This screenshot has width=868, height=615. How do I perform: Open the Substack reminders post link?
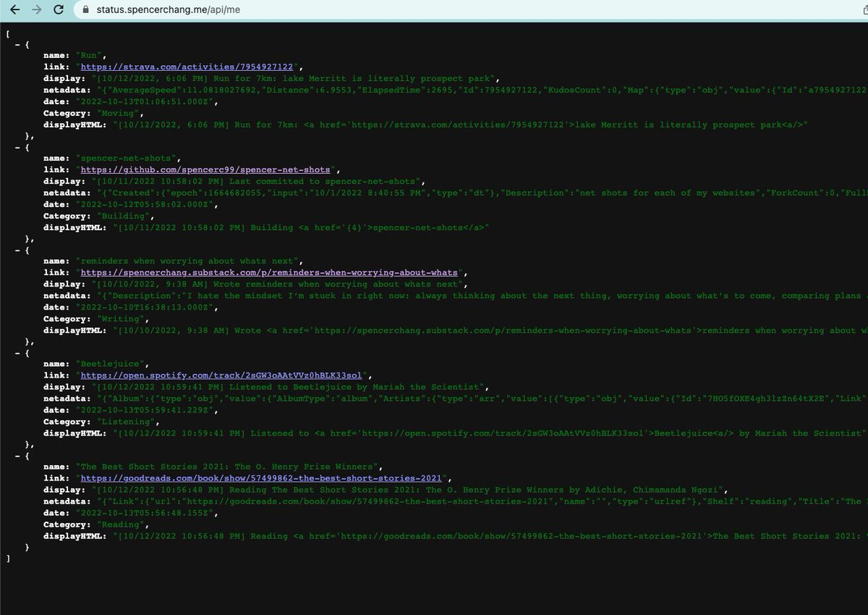point(269,273)
